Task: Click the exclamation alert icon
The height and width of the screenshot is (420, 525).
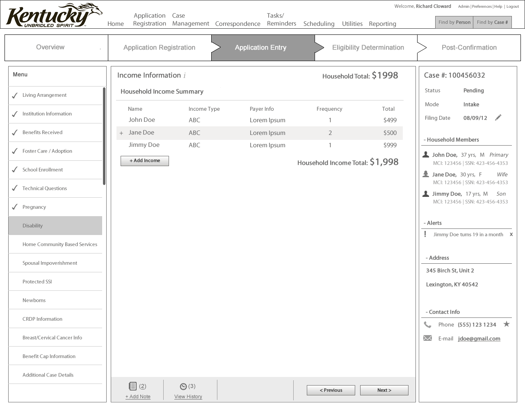Action: [x=425, y=234]
